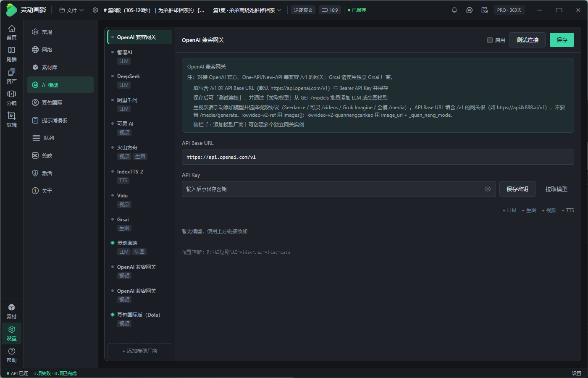Click the 配置存储 storage path text
Viewport: 588px width, 378px height.
[236, 252]
